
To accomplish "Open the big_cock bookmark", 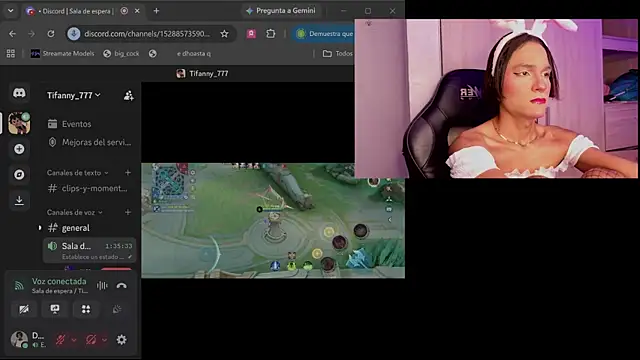I will tap(121, 53).
